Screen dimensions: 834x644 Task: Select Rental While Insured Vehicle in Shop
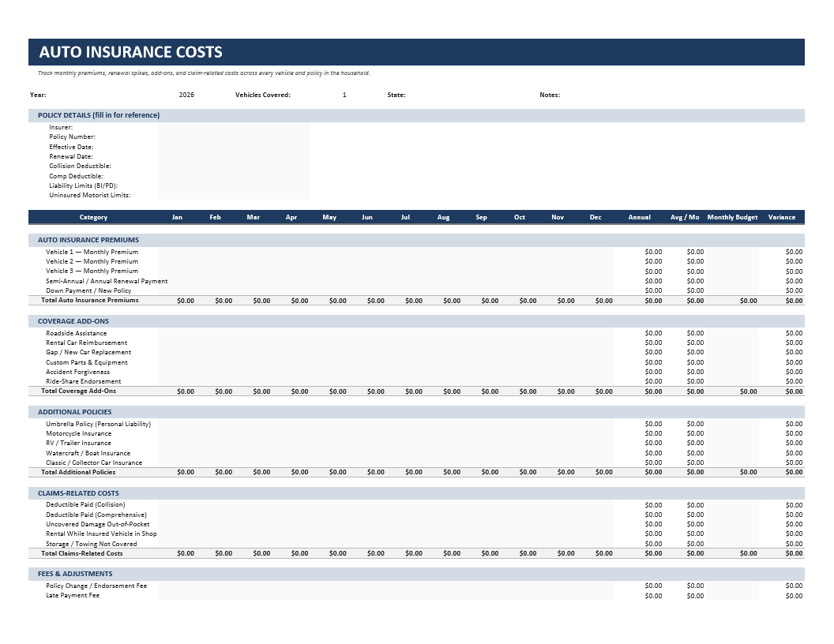click(416, 534)
